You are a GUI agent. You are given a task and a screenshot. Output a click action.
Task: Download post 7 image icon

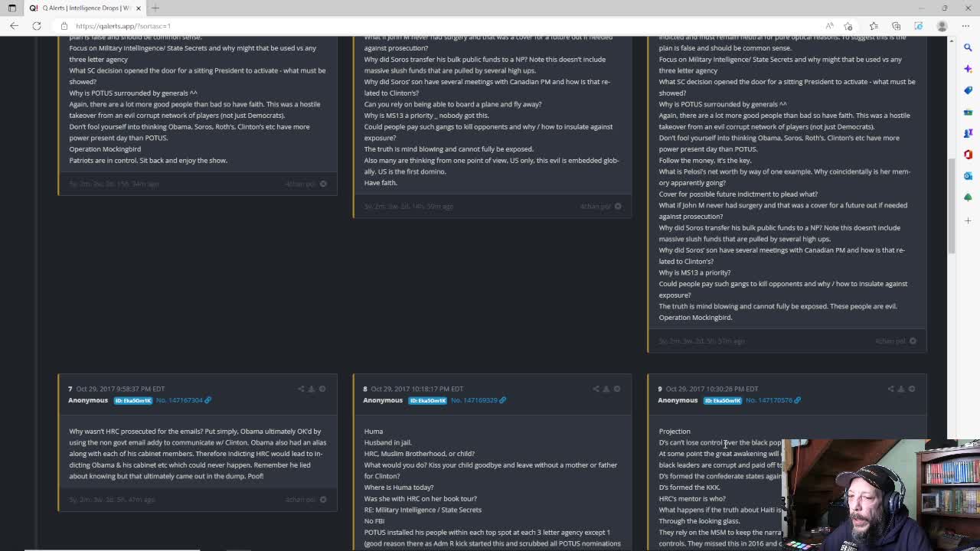(x=312, y=389)
